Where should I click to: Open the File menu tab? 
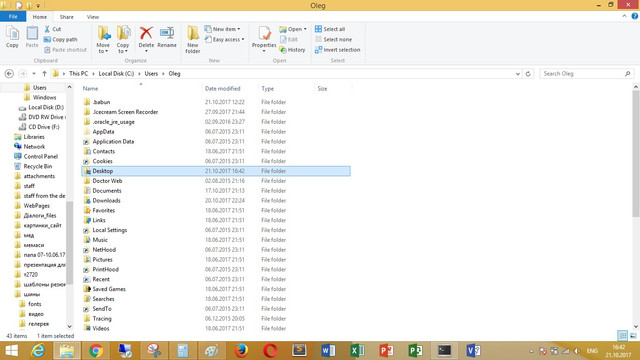coord(13,16)
